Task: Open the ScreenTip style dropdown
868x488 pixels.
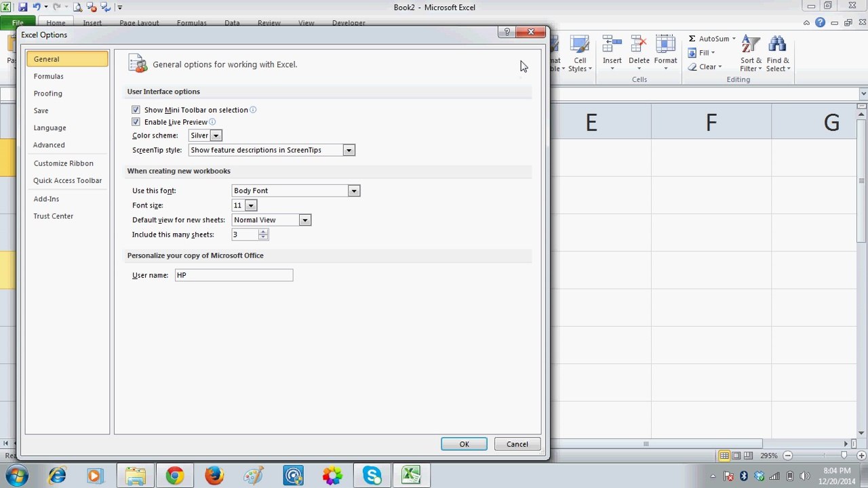Action: (349, 150)
